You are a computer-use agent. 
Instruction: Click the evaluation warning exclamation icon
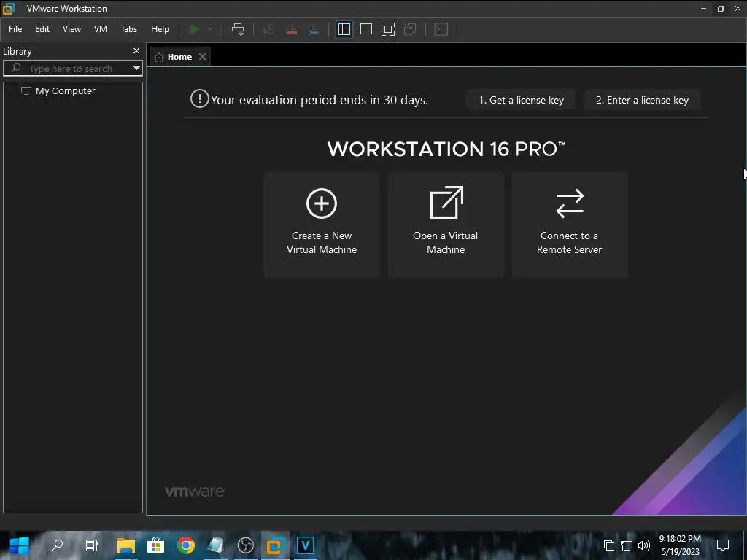coord(200,99)
